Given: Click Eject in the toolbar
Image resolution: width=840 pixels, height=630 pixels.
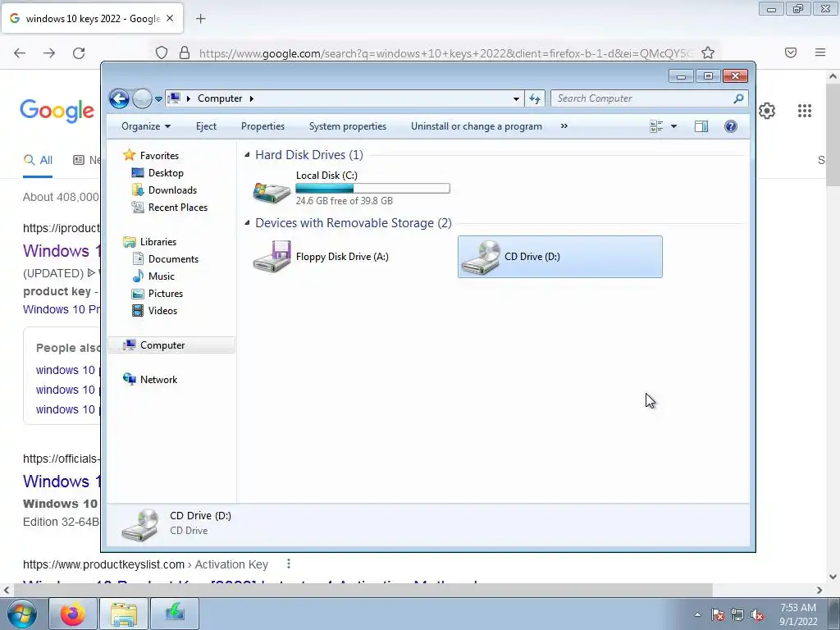Looking at the screenshot, I should click(x=206, y=126).
